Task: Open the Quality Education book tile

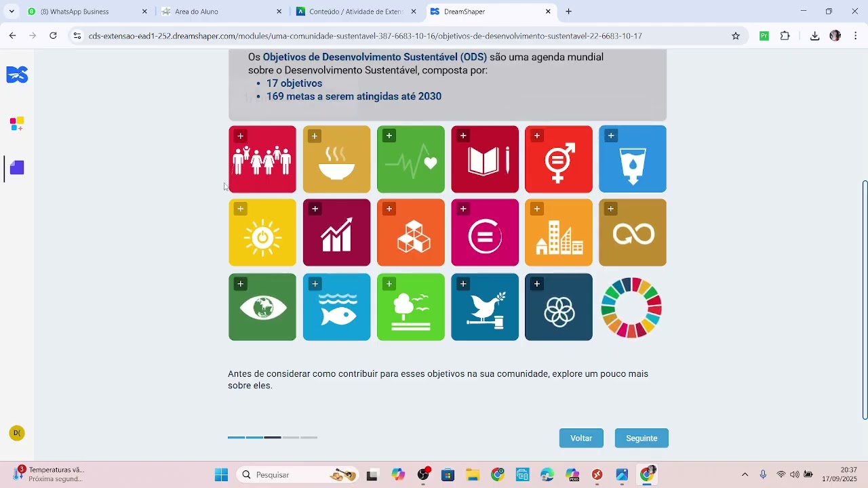Action: (x=485, y=159)
